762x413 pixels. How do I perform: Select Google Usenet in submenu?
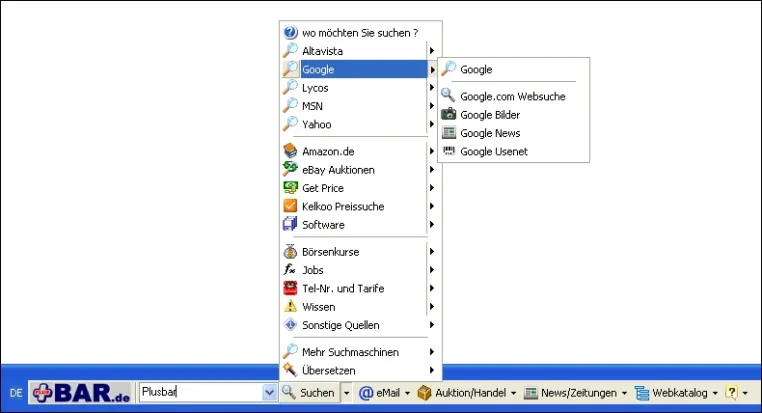(x=514, y=152)
